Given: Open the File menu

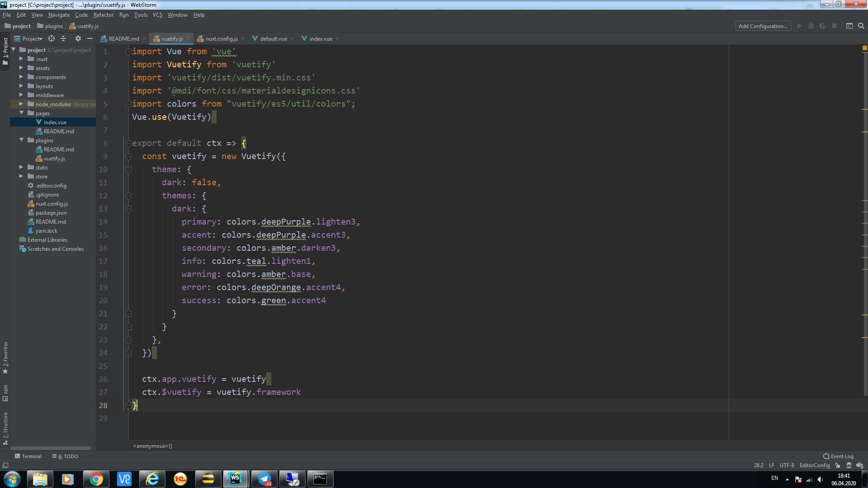Looking at the screenshot, I should tap(7, 15).
